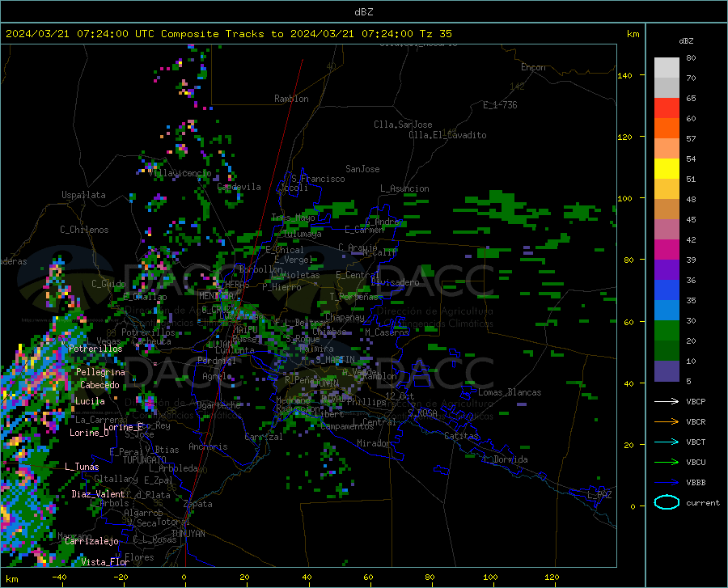Viewport: 728px width, 588px height.
Task: Select the magenta 42 dBZ color swatch
Action: tap(667, 250)
